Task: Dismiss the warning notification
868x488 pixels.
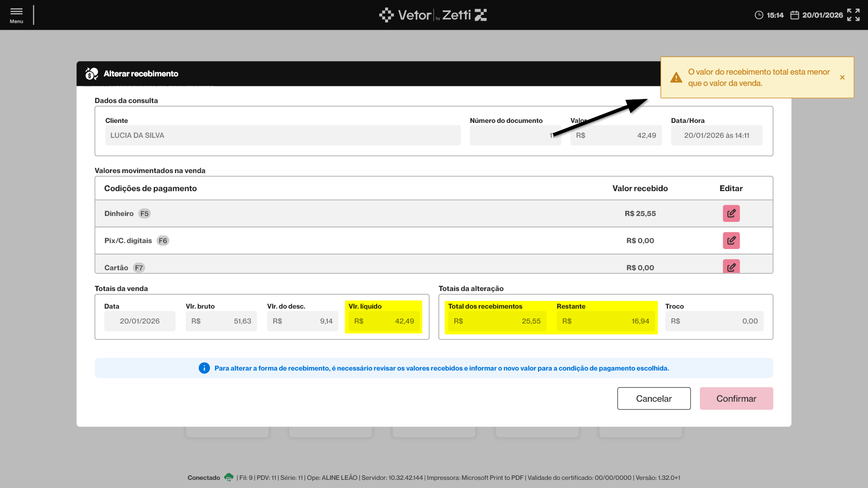Action: tap(842, 77)
